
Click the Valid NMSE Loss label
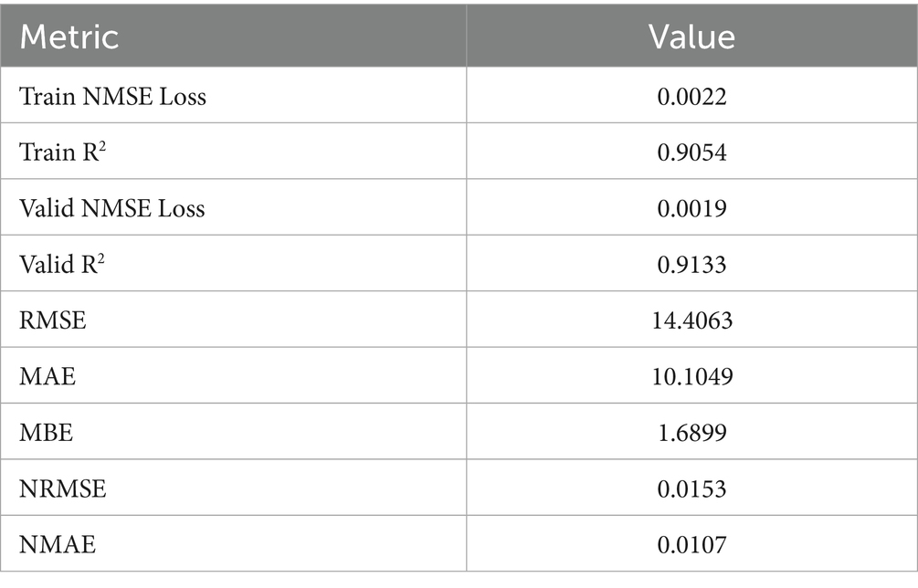tap(111, 208)
